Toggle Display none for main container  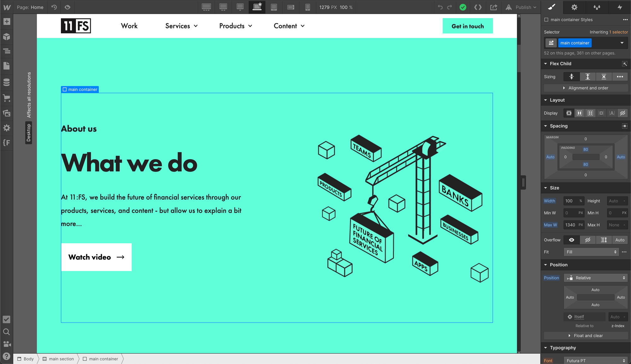tap(622, 113)
